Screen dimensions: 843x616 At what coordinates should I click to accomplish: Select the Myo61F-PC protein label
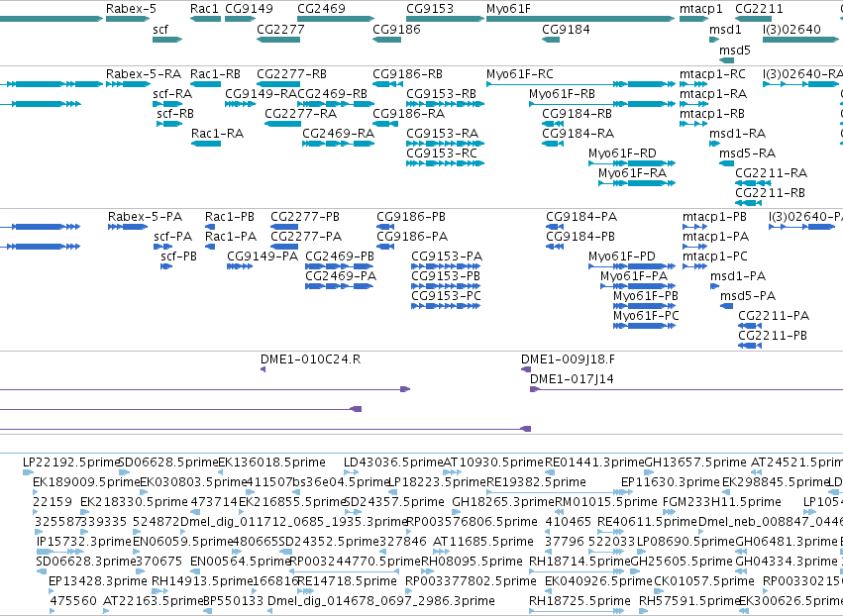pos(646,316)
